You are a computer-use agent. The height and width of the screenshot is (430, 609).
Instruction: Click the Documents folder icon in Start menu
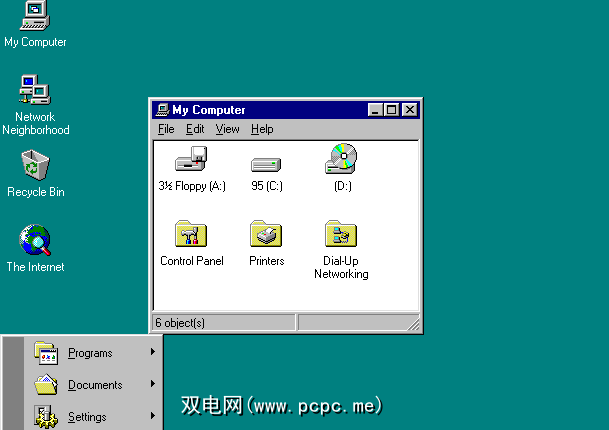click(x=46, y=385)
